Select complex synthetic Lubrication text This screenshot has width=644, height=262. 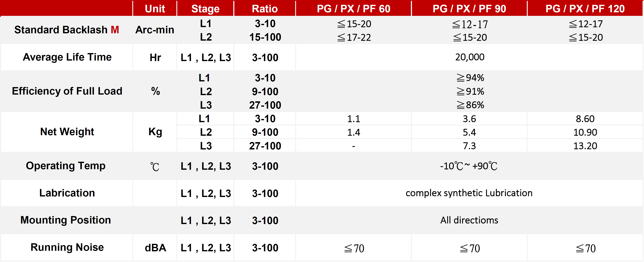469,193
